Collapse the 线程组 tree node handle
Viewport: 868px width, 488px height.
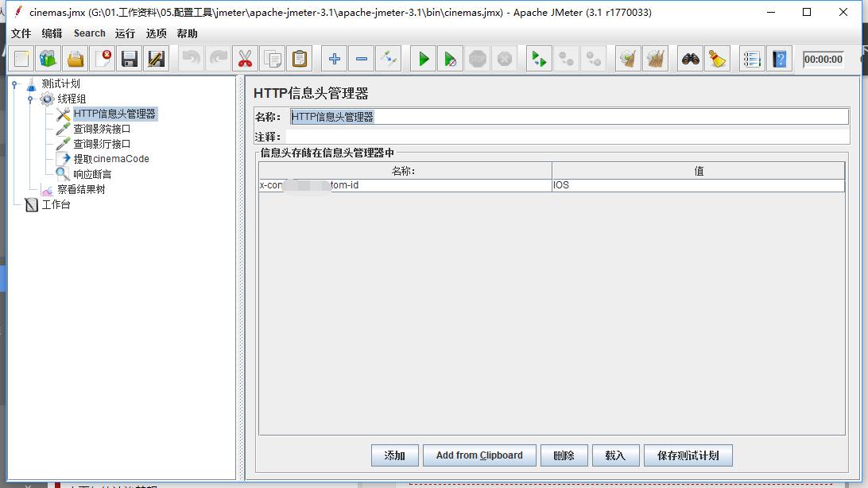click(30, 99)
